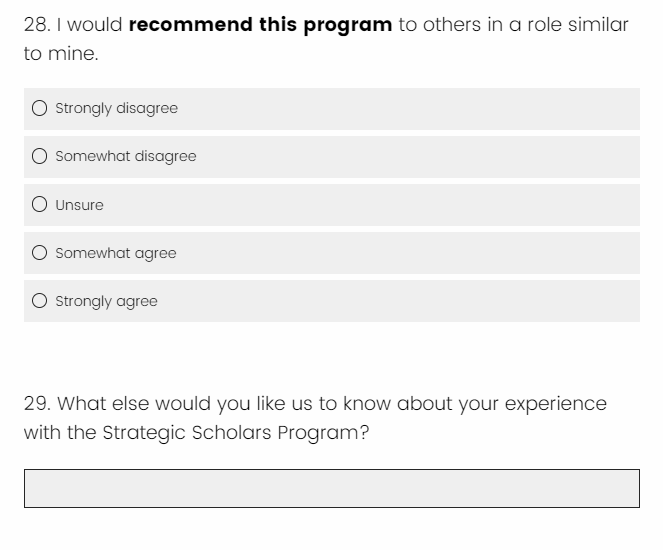Click the "Strongly agree" label text
Screen dimensions: 663x550
point(107,301)
